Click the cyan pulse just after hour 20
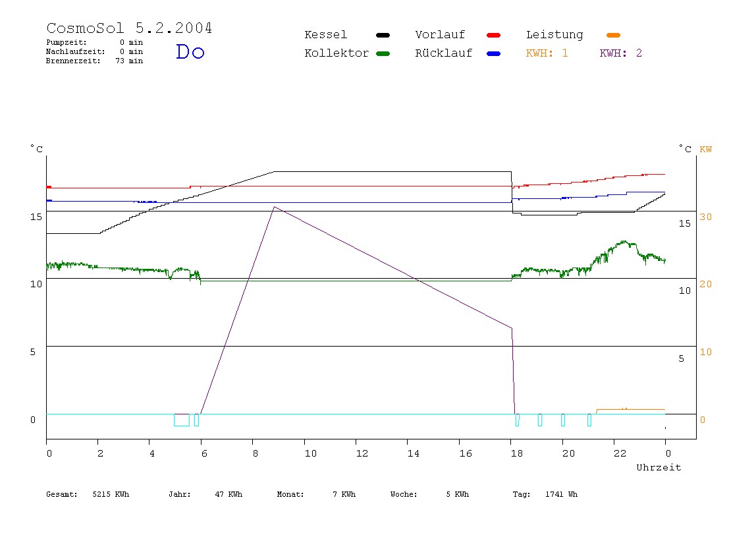Screen dimensions: 756x535 (563, 420)
